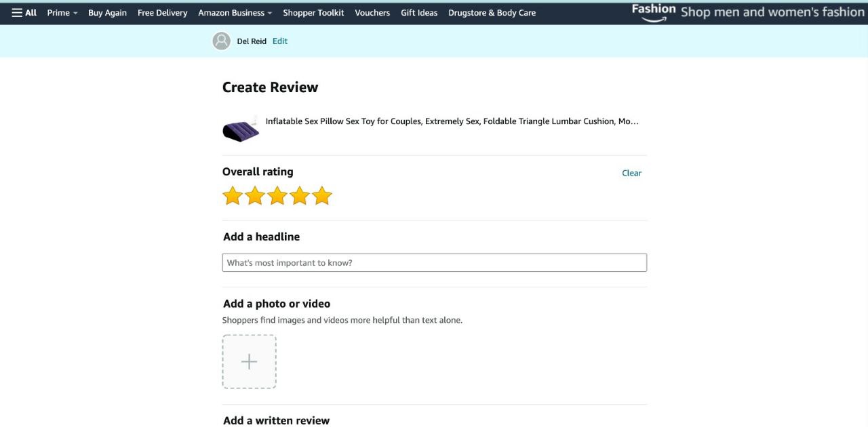
Task: Clear the overall star rating
Action: click(x=631, y=173)
